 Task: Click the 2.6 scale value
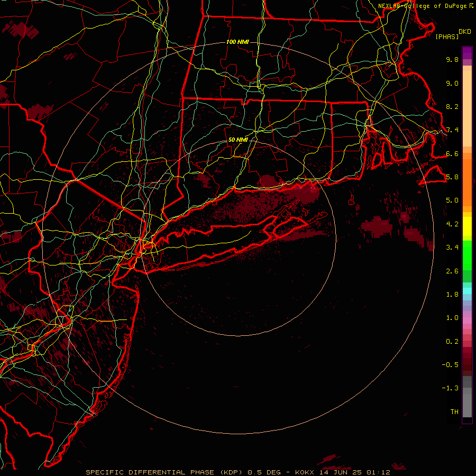pos(452,271)
